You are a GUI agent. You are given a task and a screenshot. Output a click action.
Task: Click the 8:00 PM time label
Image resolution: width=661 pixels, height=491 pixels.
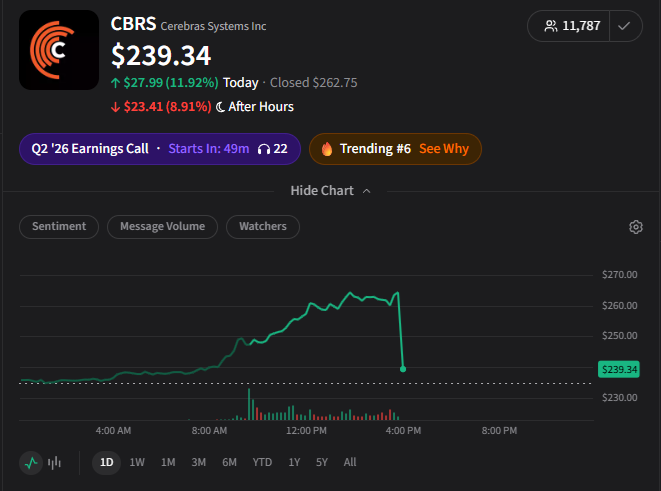click(499, 431)
